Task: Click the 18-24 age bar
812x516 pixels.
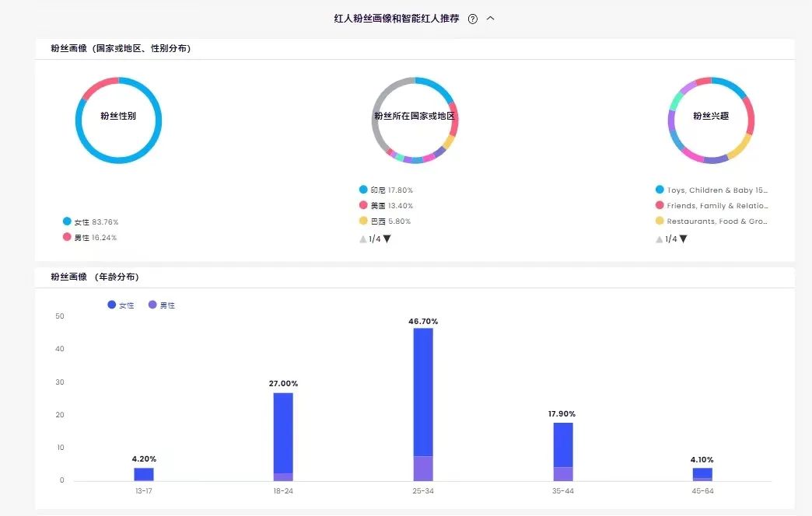Action: coord(283,438)
